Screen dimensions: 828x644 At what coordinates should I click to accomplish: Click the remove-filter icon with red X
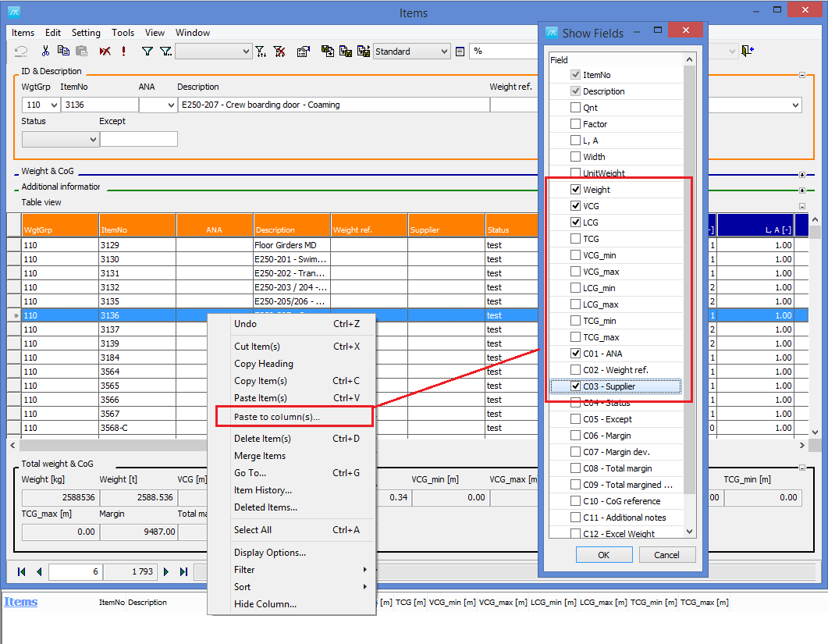tap(279, 51)
